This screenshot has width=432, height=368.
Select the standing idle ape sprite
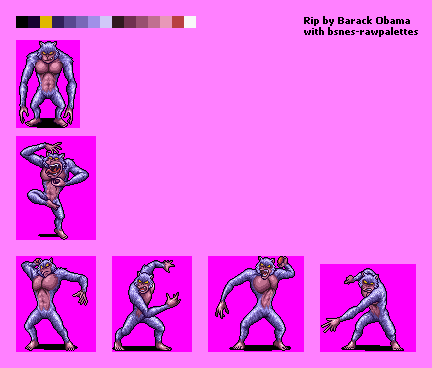[48, 84]
